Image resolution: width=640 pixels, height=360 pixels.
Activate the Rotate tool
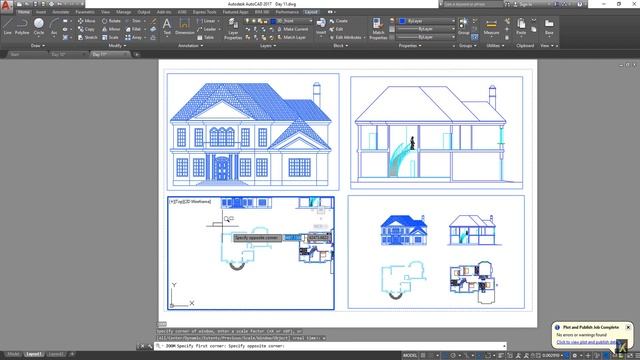click(111, 21)
